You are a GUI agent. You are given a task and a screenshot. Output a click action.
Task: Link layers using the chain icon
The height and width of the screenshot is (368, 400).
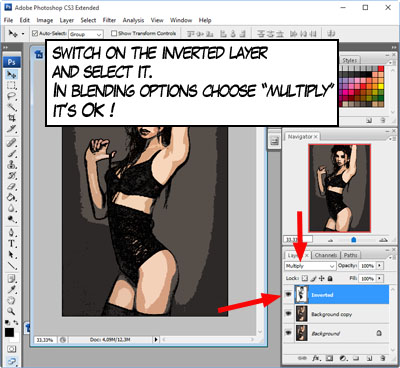pyautogui.click(x=302, y=358)
